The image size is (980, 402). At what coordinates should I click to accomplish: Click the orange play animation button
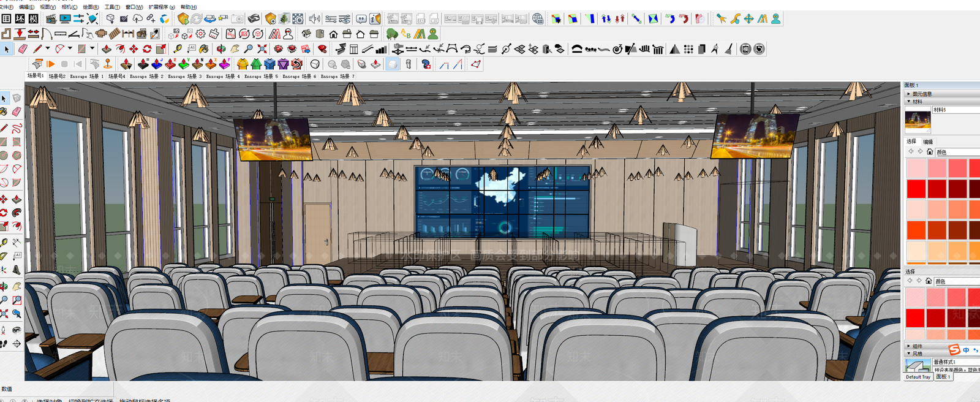coord(51,64)
